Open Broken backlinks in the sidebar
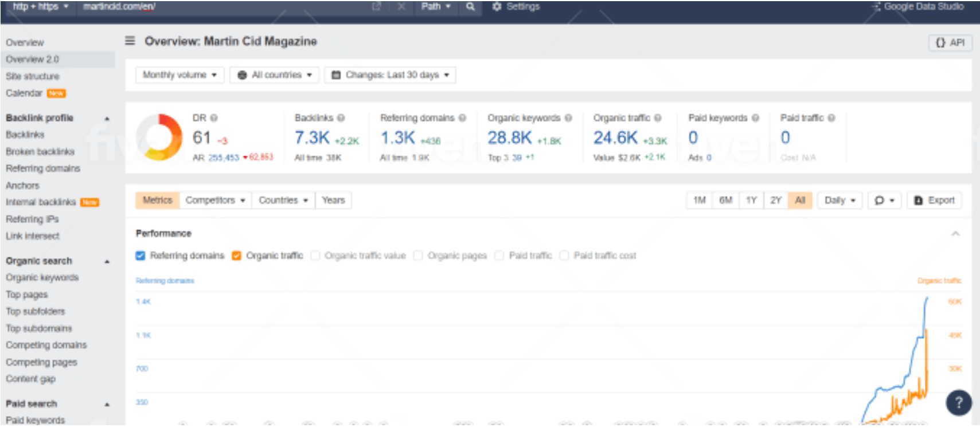 40,152
